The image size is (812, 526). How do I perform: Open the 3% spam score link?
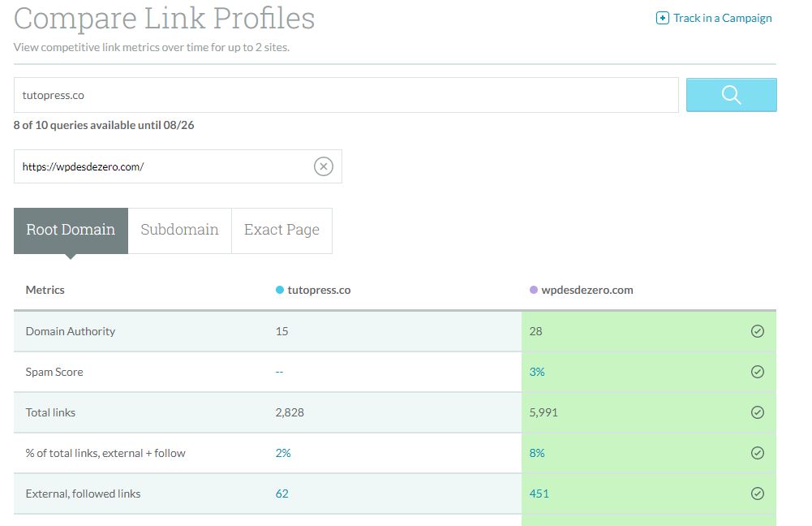pos(537,372)
